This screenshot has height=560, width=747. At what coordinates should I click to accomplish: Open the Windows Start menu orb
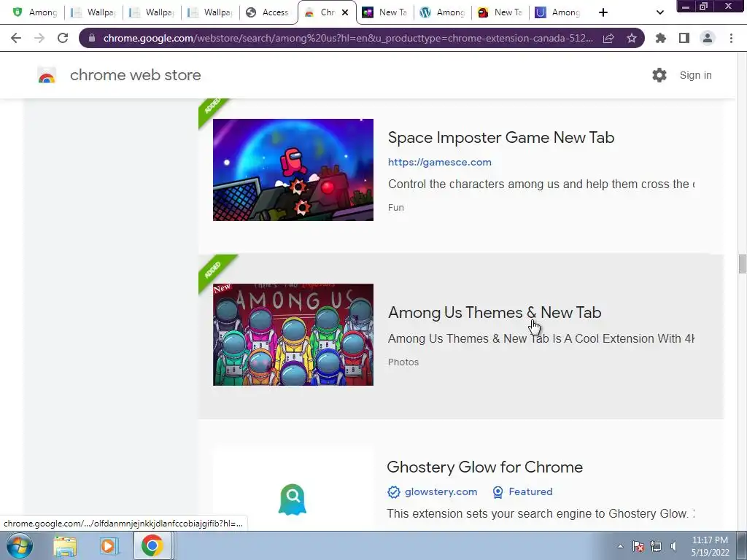click(x=20, y=545)
